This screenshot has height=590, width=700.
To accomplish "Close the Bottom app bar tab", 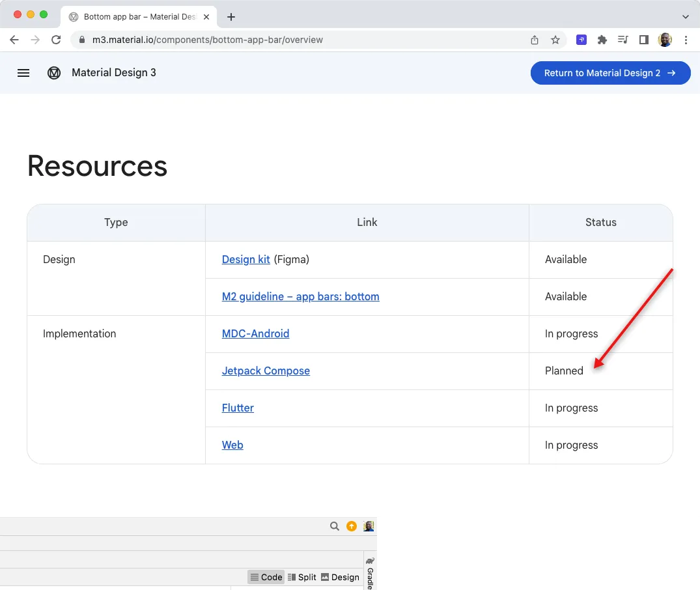I will [206, 17].
